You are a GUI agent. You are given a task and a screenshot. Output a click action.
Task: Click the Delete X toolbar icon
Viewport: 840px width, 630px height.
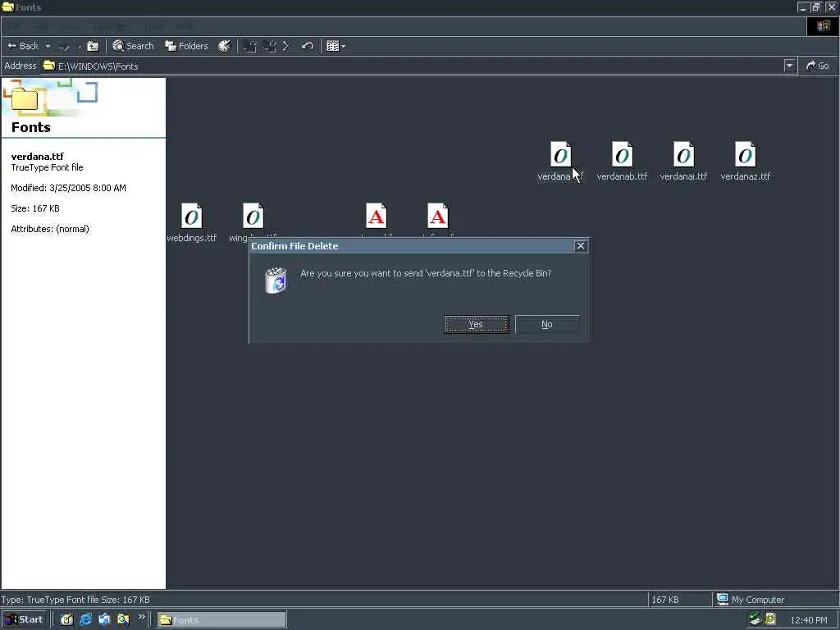coord(287,46)
